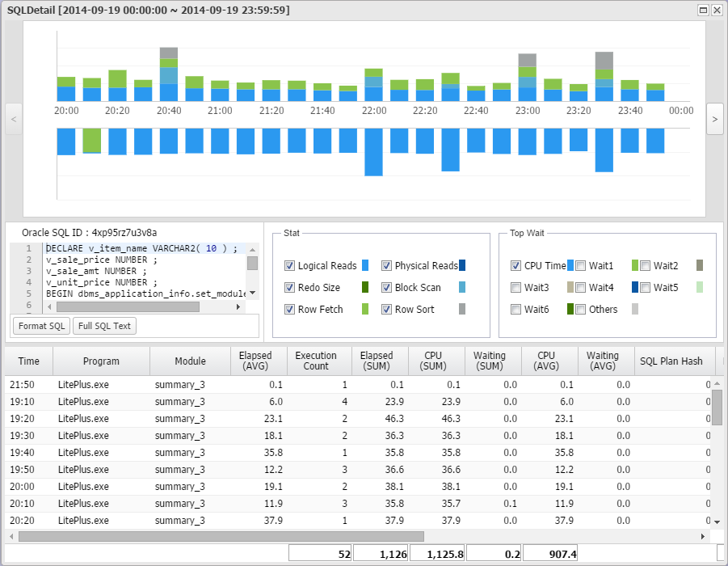The image size is (728, 566).
Task: Sort by the Time column header
Action: (x=29, y=361)
